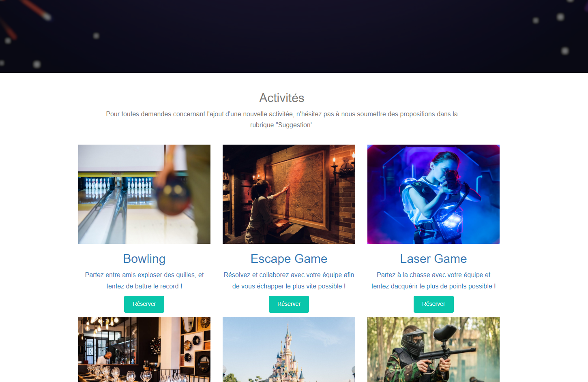The width and height of the screenshot is (588, 382).
Task: Open the Bowling title link
Action: (144, 258)
